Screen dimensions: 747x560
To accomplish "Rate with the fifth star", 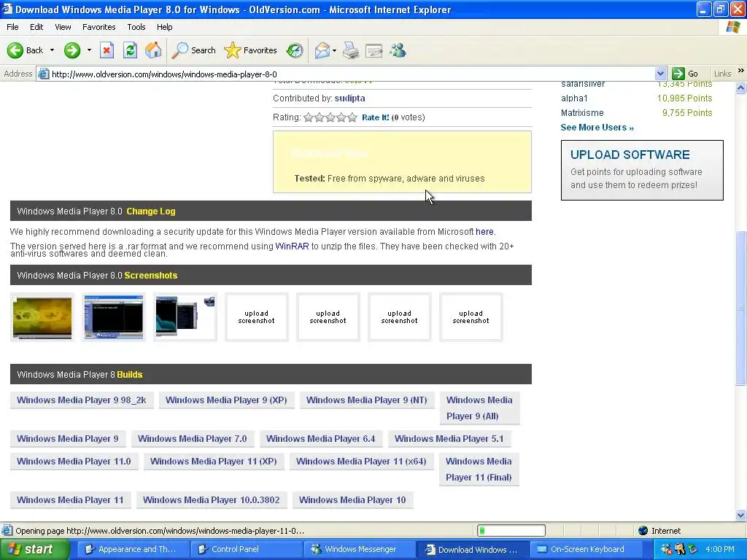I will tap(352, 117).
